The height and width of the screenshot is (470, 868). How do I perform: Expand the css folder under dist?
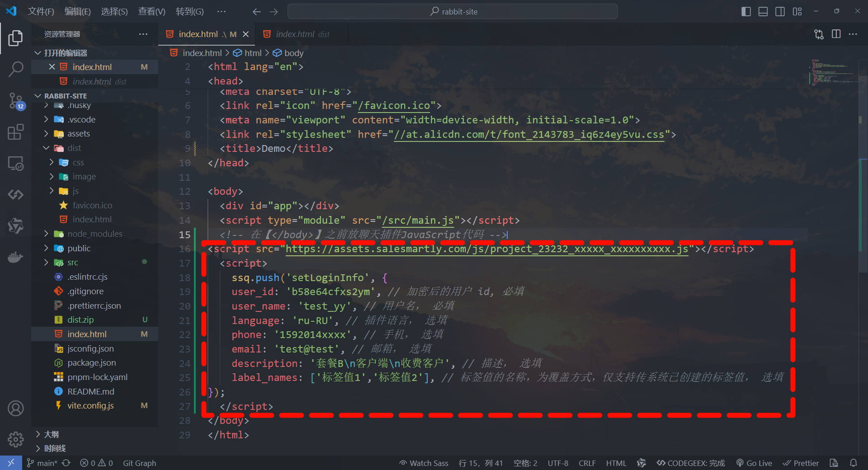coord(78,162)
